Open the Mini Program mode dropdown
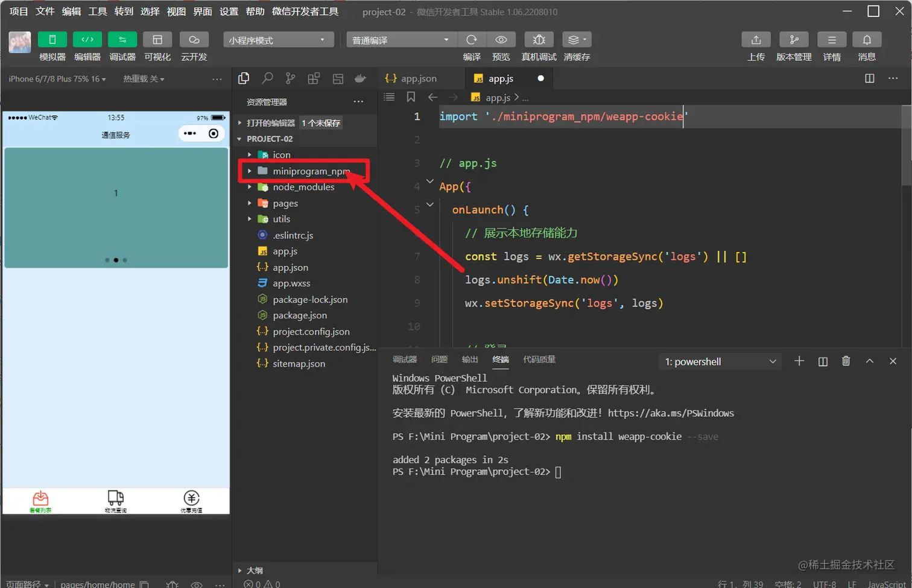 pos(278,40)
